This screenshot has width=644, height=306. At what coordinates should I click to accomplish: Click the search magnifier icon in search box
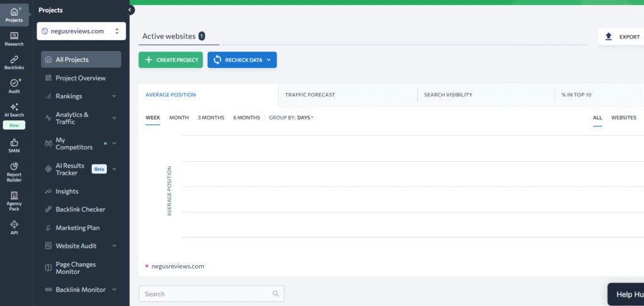coord(275,293)
